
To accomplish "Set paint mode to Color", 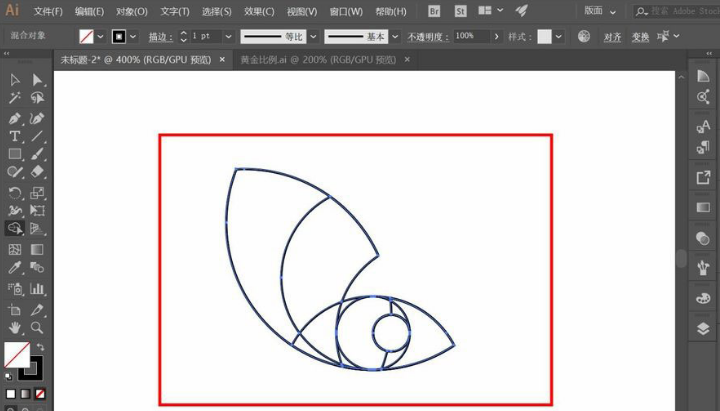I will [11, 394].
